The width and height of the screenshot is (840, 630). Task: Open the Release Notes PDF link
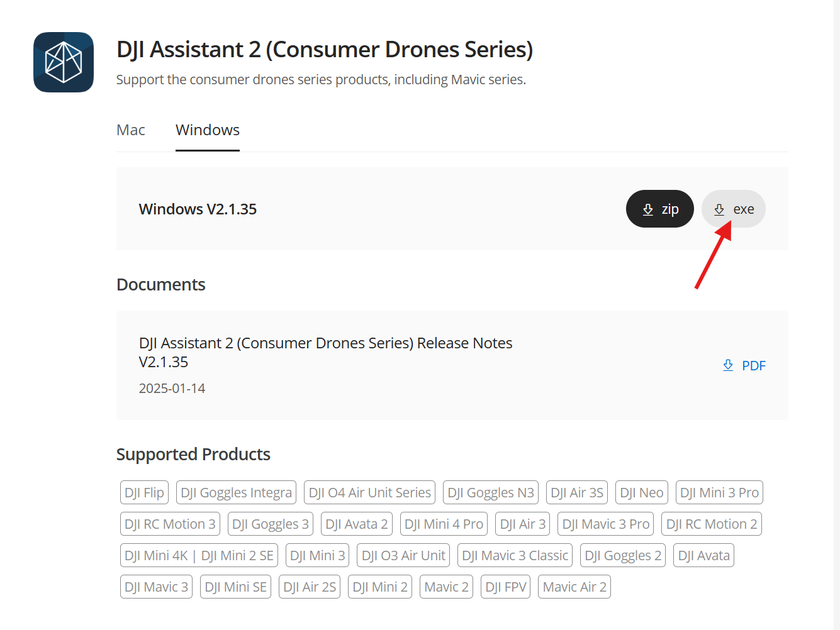(753, 366)
